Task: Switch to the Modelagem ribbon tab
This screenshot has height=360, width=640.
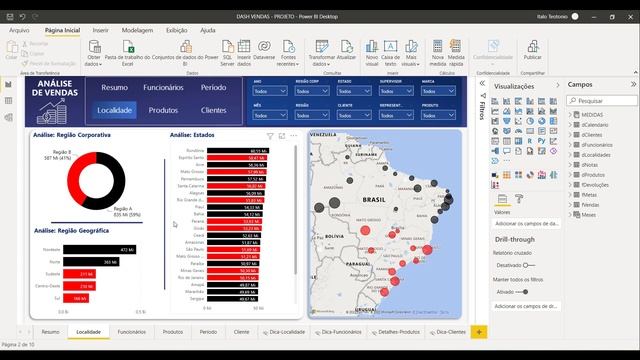Action: (x=137, y=30)
